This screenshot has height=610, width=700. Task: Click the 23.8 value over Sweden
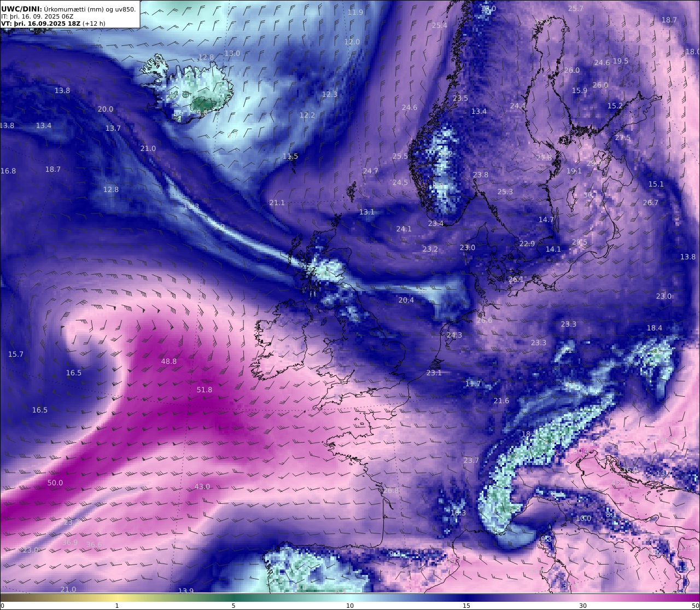(481, 175)
